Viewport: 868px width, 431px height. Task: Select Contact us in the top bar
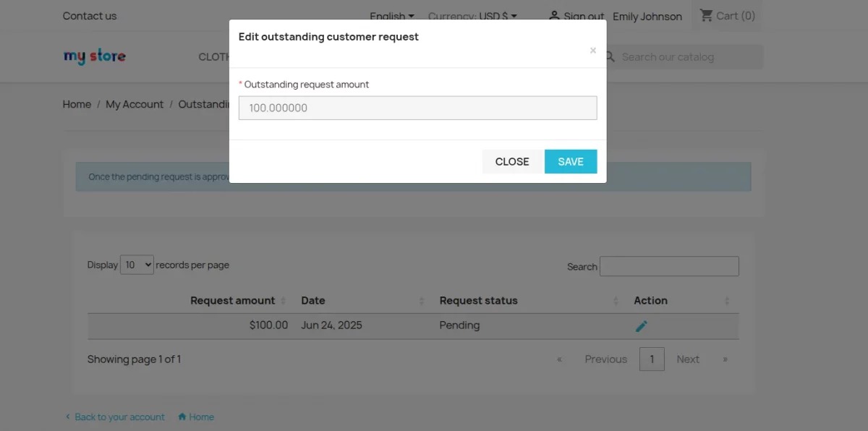click(89, 15)
